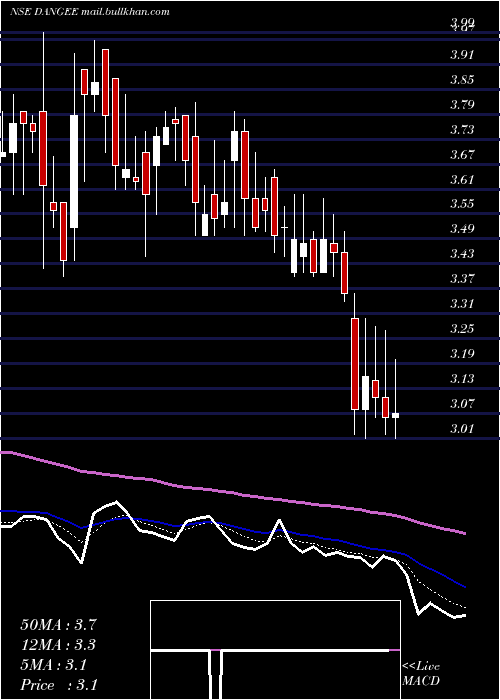Click the 3.61 price axis label

pyautogui.click(x=462, y=180)
